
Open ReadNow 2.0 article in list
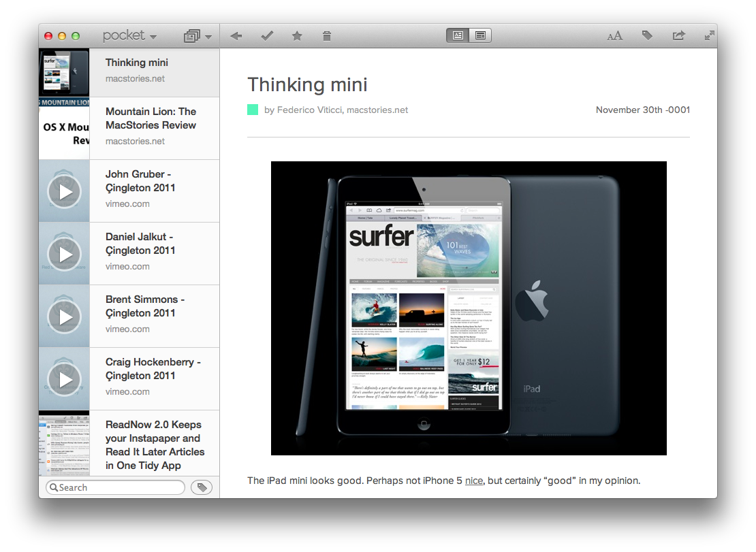tap(155, 444)
